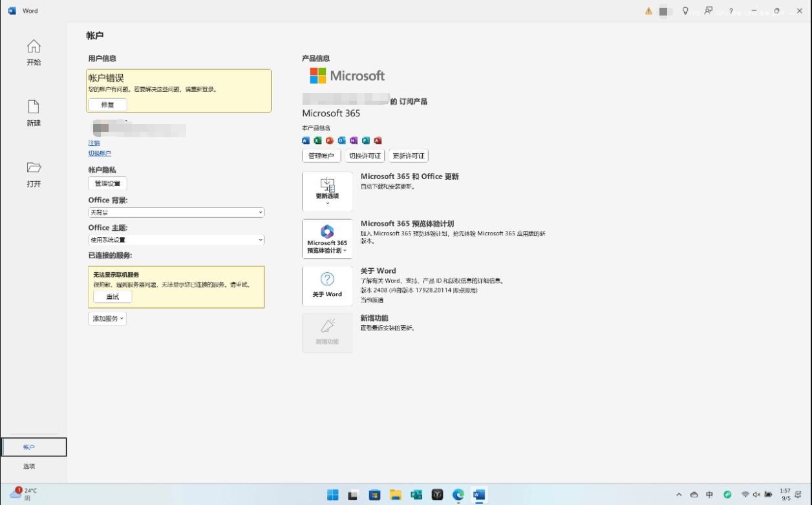Viewport: 812px width, 505px height.
Task: Open Help with the question mark icon
Action: click(731, 11)
